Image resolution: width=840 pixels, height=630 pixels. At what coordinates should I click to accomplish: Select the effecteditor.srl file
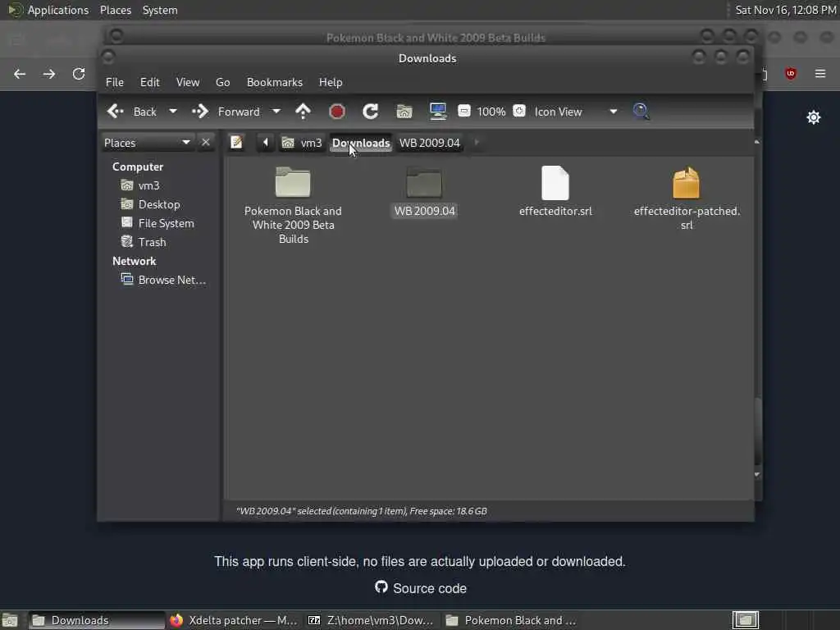click(555, 191)
